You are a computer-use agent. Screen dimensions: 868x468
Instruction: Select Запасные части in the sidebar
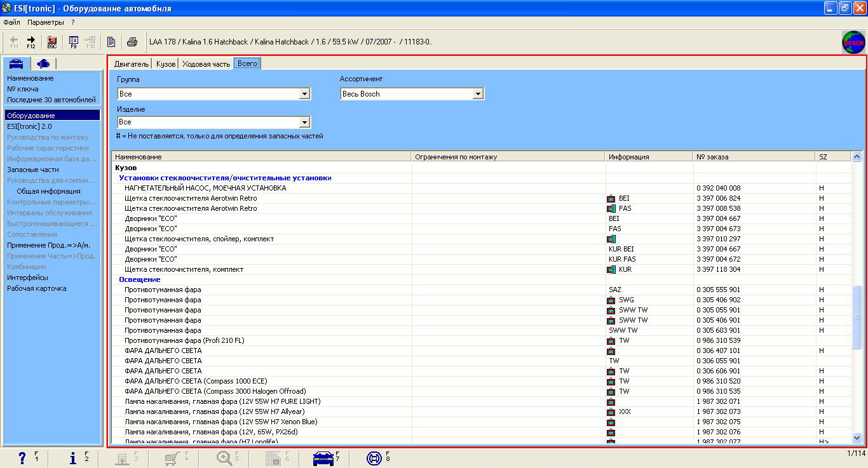33,170
